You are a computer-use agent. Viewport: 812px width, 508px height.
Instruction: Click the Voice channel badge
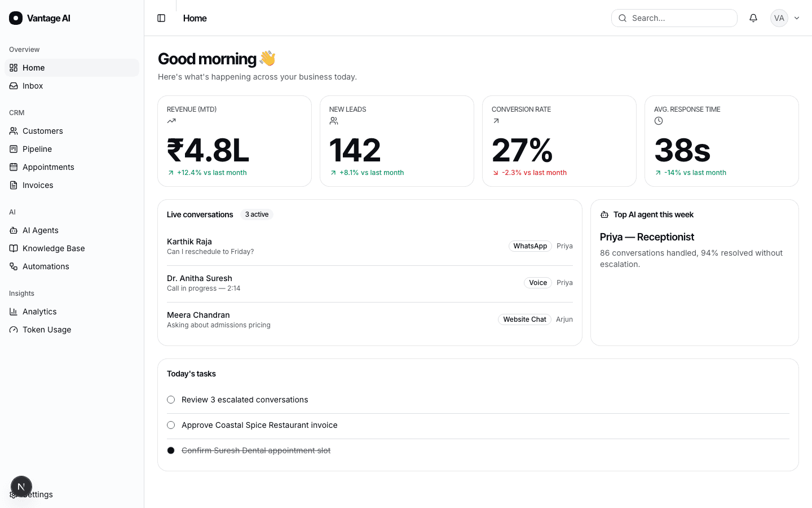[x=538, y=283]
